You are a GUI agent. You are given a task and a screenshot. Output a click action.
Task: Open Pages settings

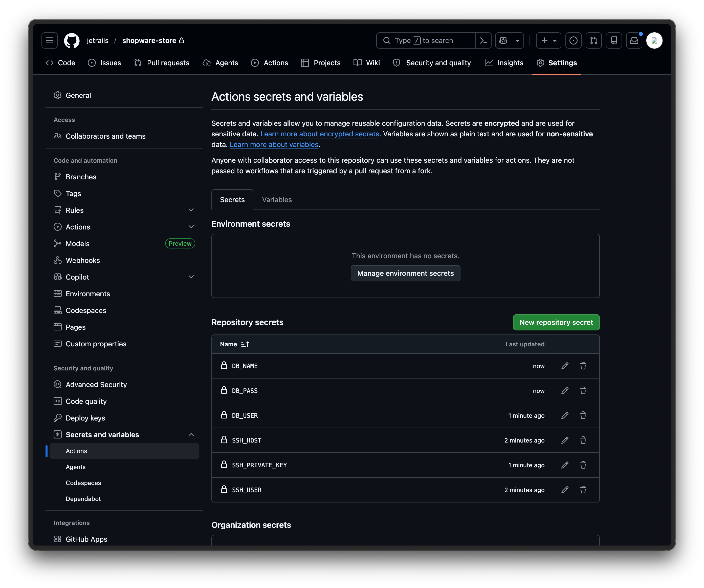124,327
